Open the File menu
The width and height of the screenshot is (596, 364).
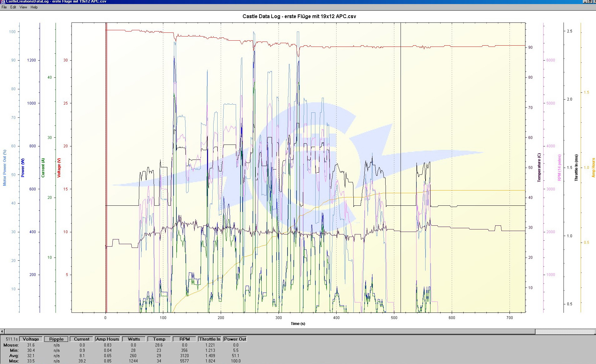pyautogui.click(x=4, y=7)
